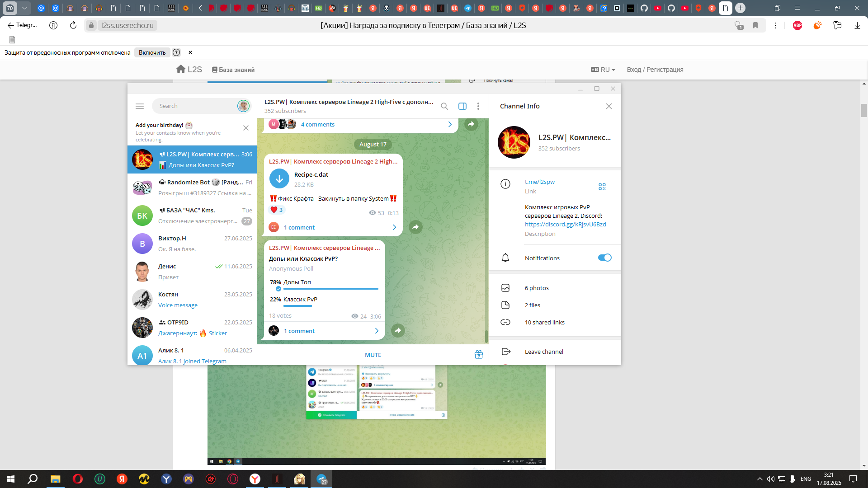Open the three-dot channel options menu
Viewport: 868px width, 488px height.
point(478,106)
